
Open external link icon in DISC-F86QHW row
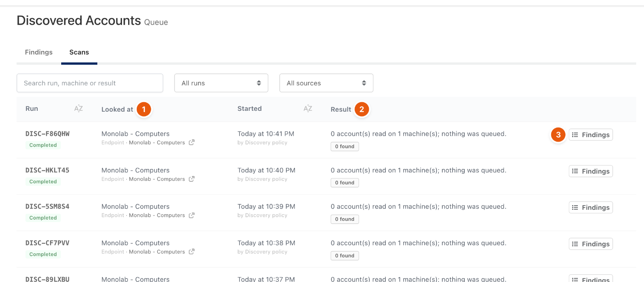point(191,142)
